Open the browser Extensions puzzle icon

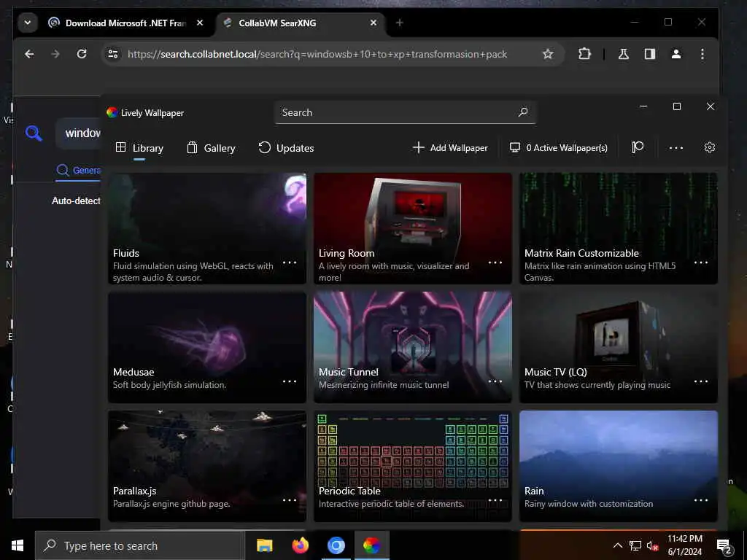[584, 54]
